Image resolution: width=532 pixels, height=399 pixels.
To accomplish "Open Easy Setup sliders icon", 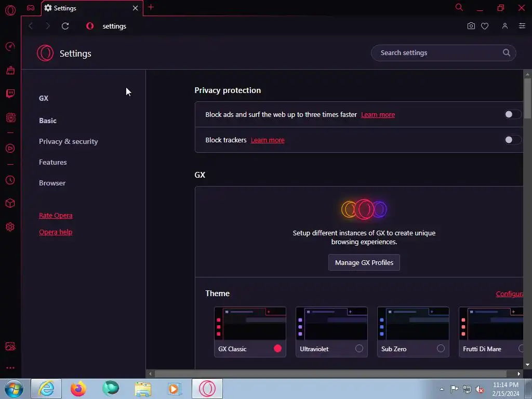I will point(522,26).
